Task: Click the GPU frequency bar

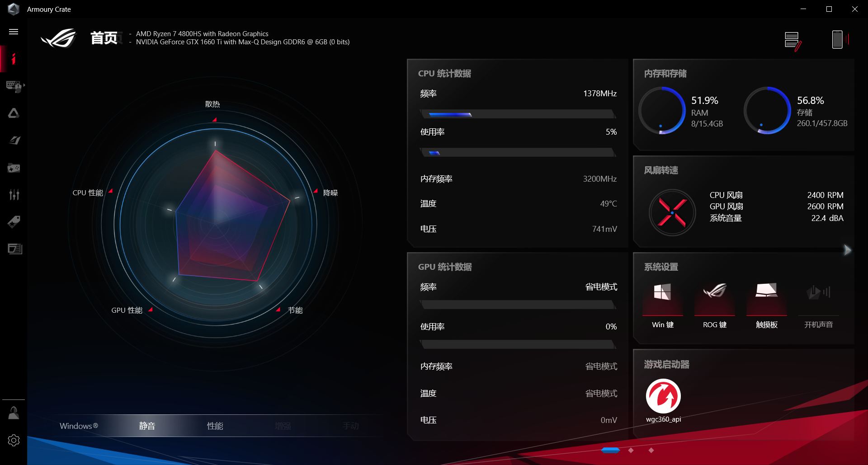Action: tap(518, 305)
